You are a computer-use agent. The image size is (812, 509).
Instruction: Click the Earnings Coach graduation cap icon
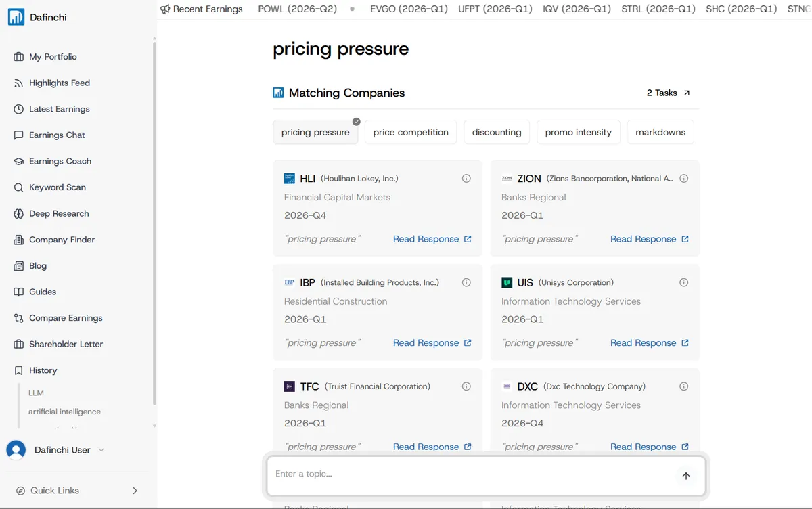pos(19,161)
